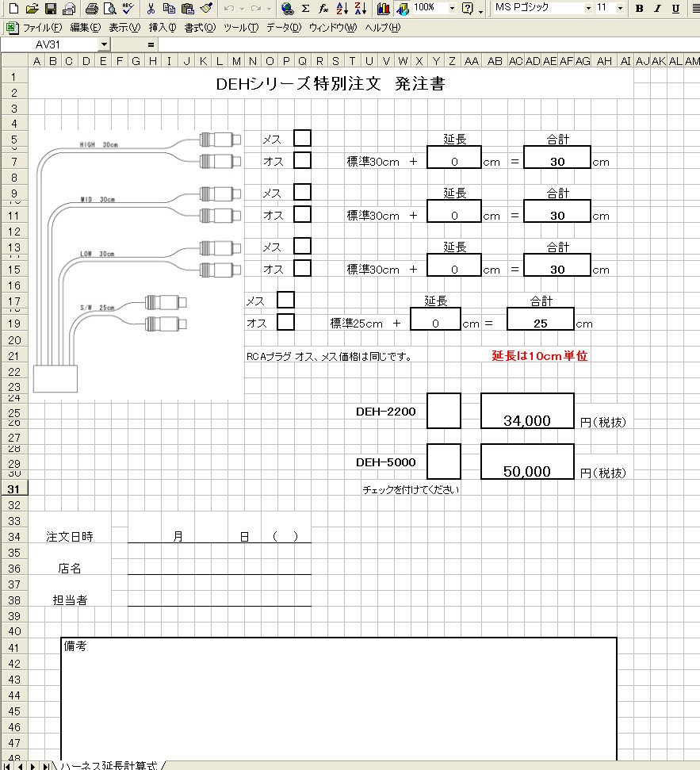This screenshot has height=770, width=700.
Task: Check the MID メス box
Action: (302, 192)
